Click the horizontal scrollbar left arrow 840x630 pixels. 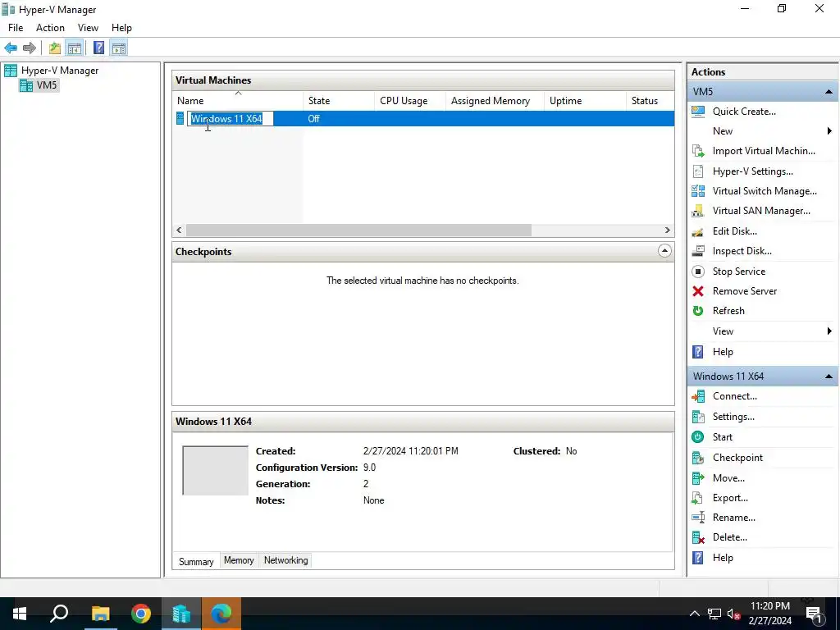tap(179, 231)
